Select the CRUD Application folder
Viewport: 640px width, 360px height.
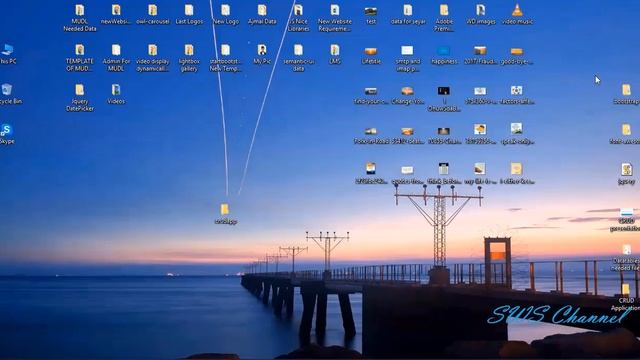[625, 297]
